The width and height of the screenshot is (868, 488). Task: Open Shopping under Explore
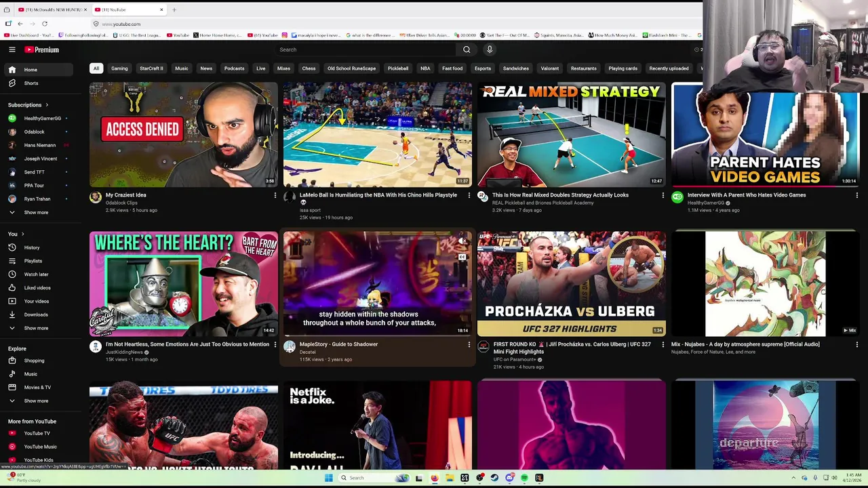(x=39, y=361)
